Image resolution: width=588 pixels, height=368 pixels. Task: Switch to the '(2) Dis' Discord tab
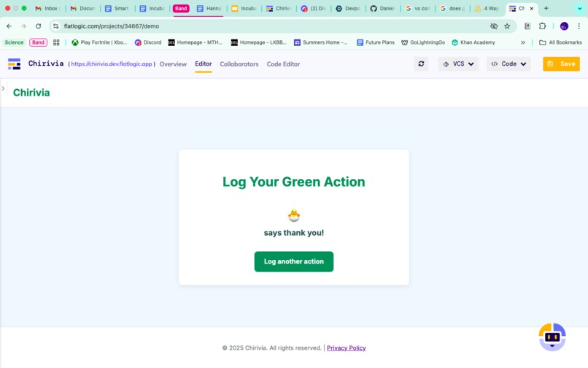[x=313, y=8]
